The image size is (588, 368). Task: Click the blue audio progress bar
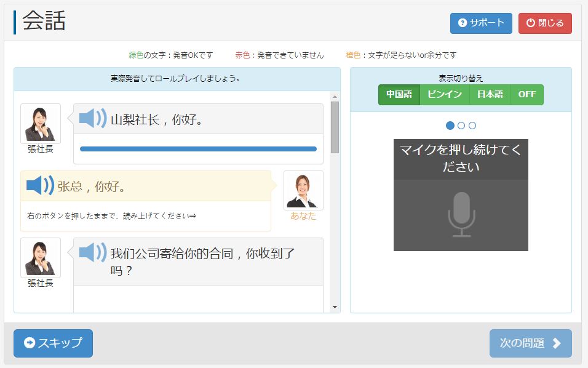click(198, 149)
